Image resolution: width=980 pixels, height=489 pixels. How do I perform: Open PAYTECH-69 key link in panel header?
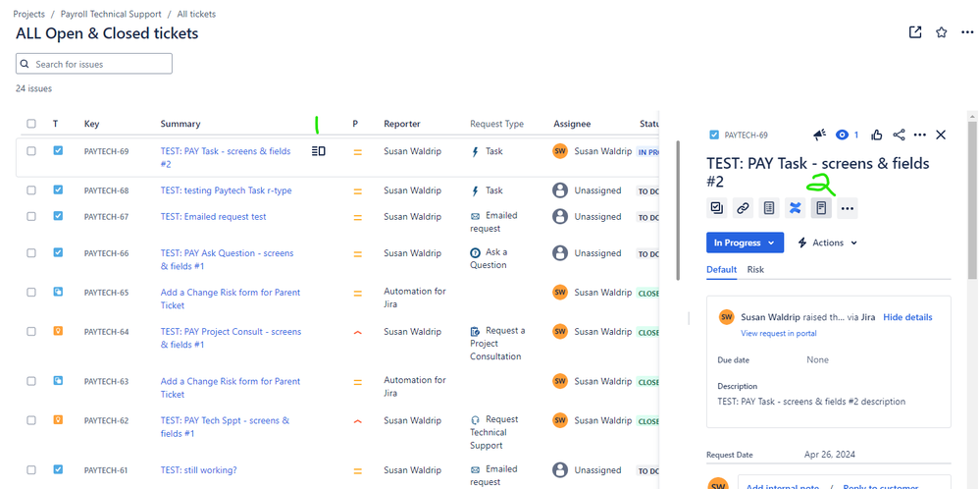[746, 135]
